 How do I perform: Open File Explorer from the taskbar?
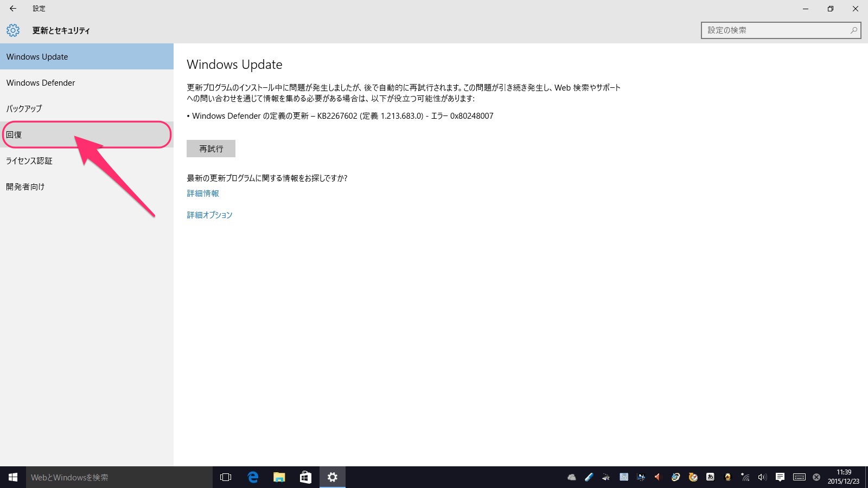279,477
